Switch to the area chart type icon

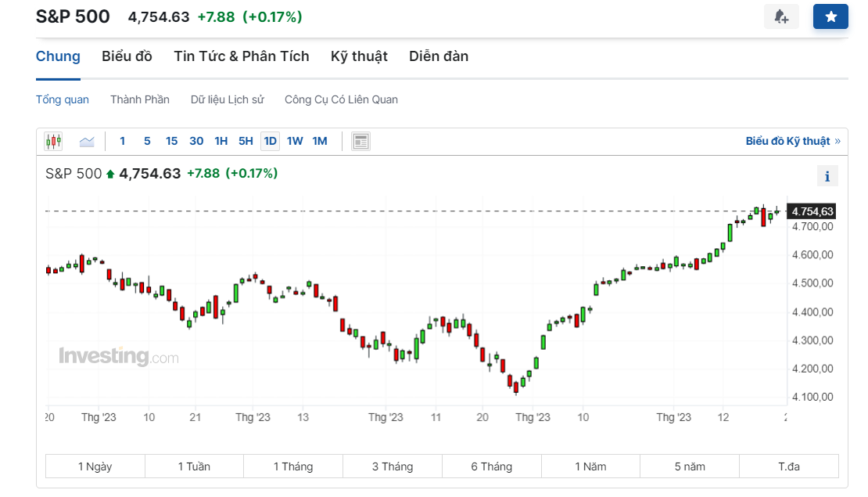tap(87, 142)
